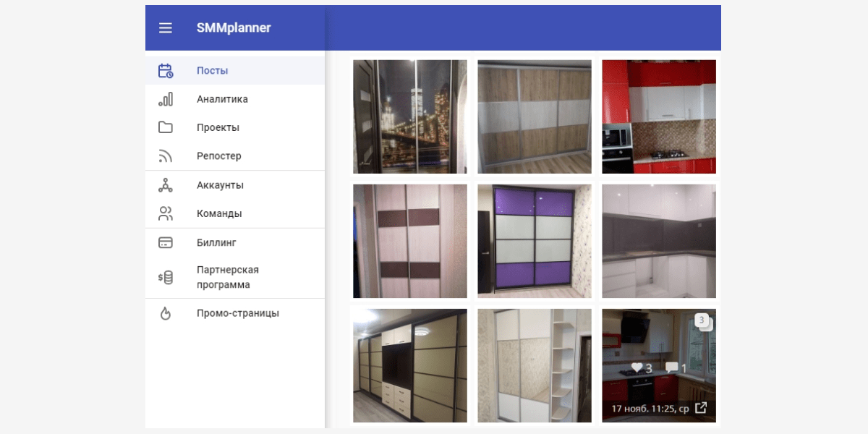The width and height of the screenshot is (868, 434).
Task: Select Репостер in the sidebar
Action: pyautogui.click(x=218, y=156)
